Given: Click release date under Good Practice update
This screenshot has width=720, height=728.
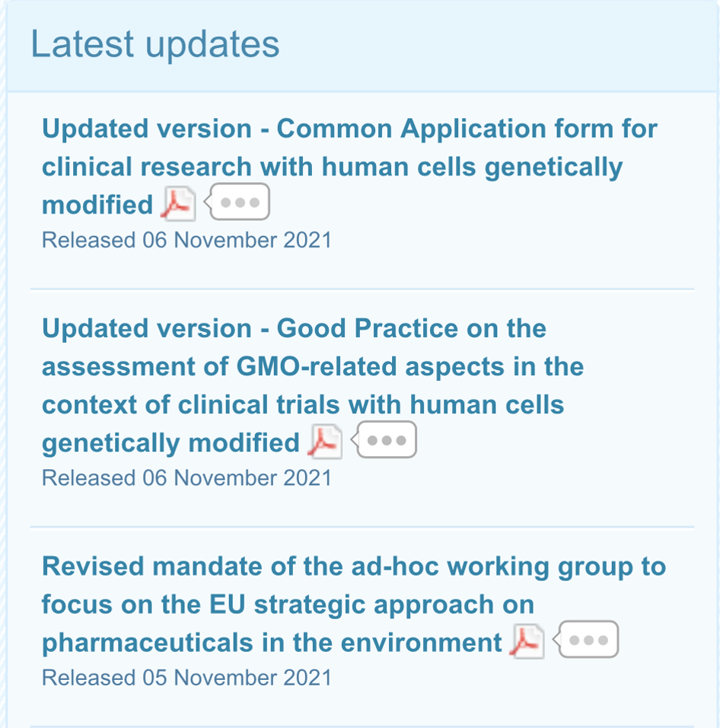Looking at the screenshot, I should [x=186, y=478].
